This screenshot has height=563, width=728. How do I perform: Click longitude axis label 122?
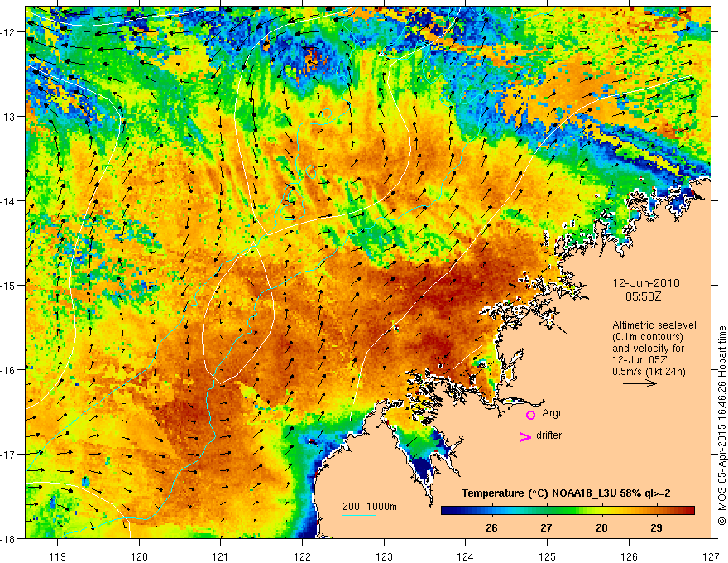[302, 556]
